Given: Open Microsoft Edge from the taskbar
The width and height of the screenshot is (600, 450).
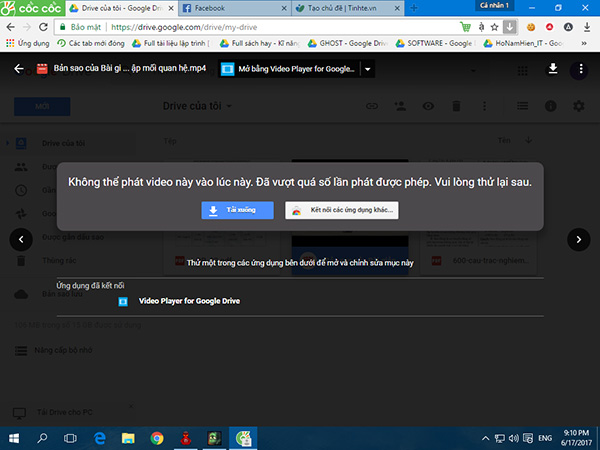Looking at the screenshot, I should click(100, 437).
